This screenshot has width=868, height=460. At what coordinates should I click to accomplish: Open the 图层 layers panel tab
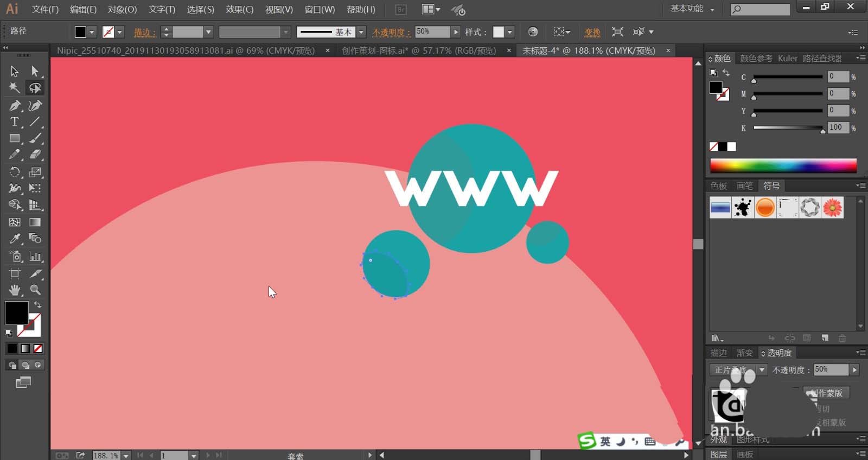point(719,454)
